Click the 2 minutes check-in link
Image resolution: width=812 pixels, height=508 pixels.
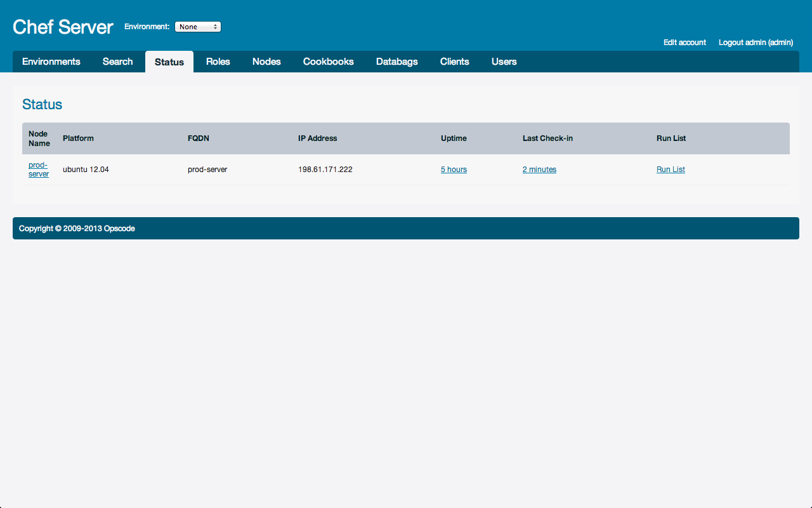[539, 170]
